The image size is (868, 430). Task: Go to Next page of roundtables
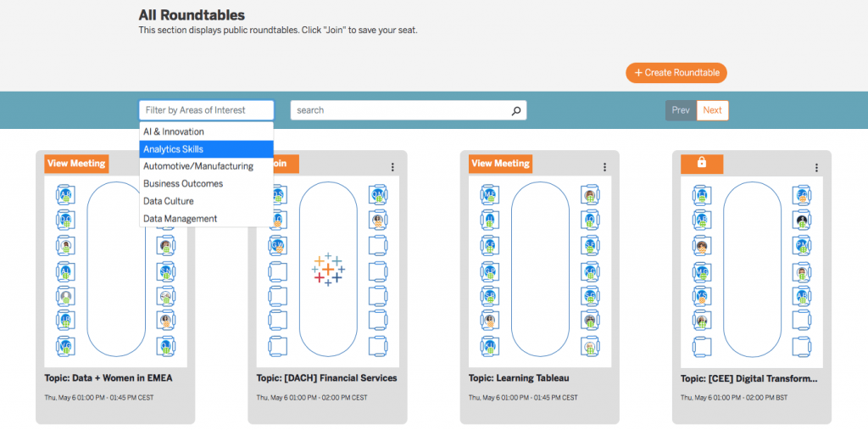pyautogui.click(x=712, y=110)
